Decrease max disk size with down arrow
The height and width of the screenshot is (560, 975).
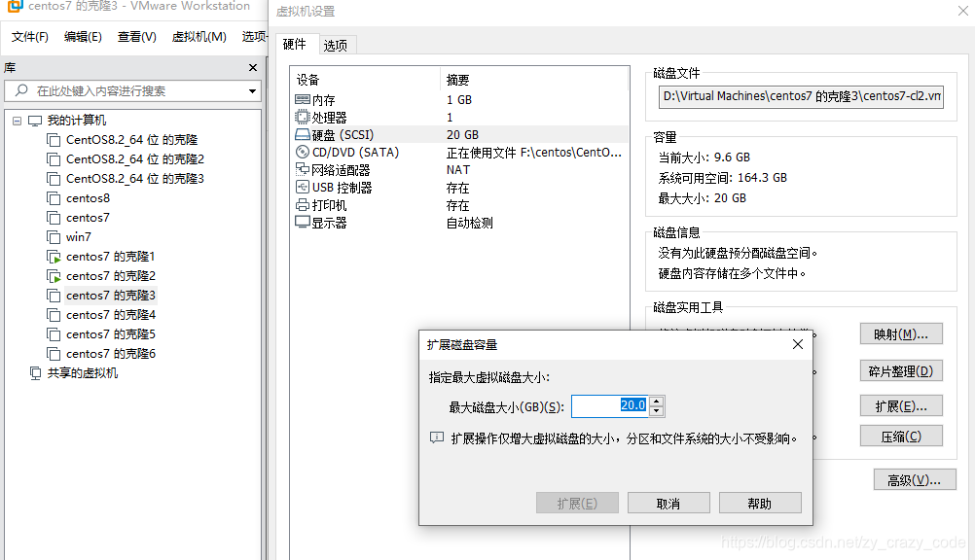click(657, 411)
